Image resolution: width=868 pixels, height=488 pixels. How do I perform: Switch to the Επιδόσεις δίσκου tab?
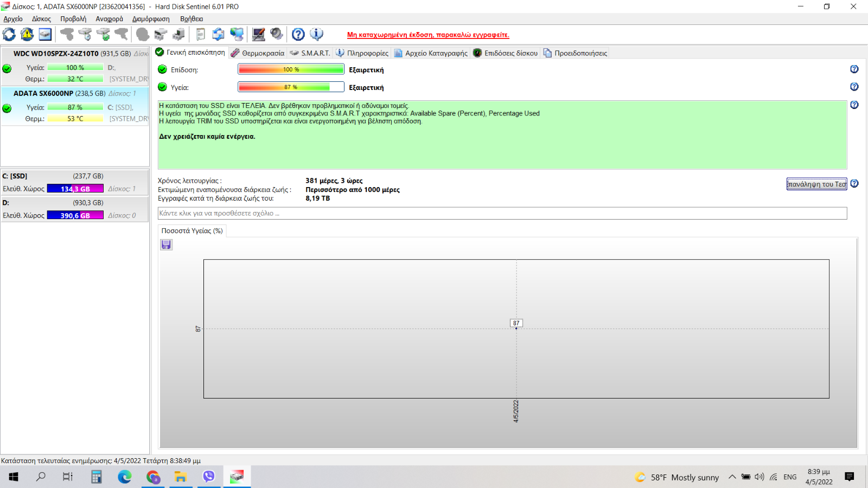[x=505, y=53]
